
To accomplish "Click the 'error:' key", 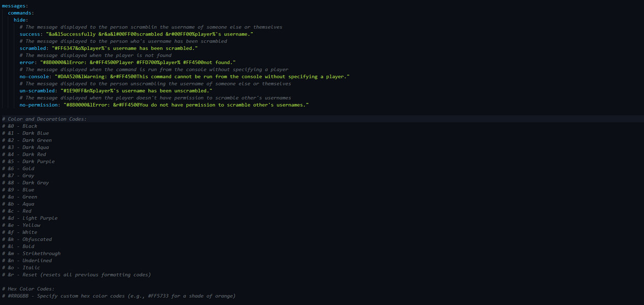I will [x=28, y=62].
